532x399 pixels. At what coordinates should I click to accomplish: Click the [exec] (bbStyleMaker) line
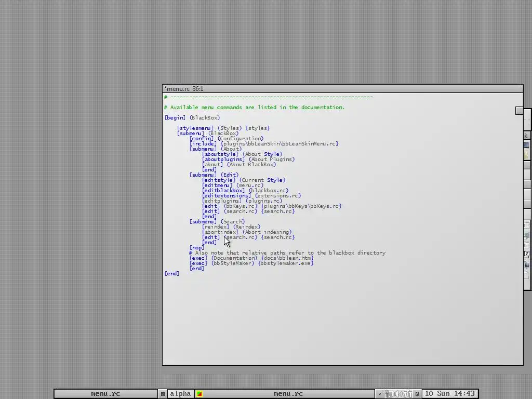point(251,263)
